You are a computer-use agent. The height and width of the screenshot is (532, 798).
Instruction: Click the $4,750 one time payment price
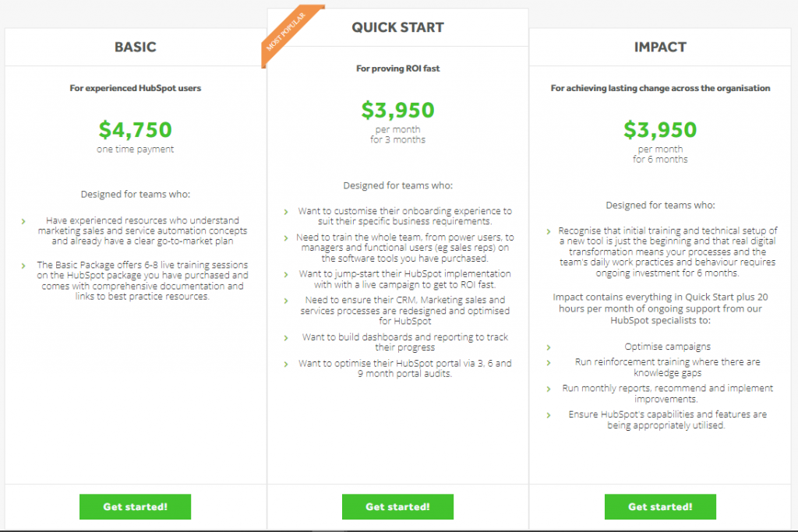coord(135,129)
